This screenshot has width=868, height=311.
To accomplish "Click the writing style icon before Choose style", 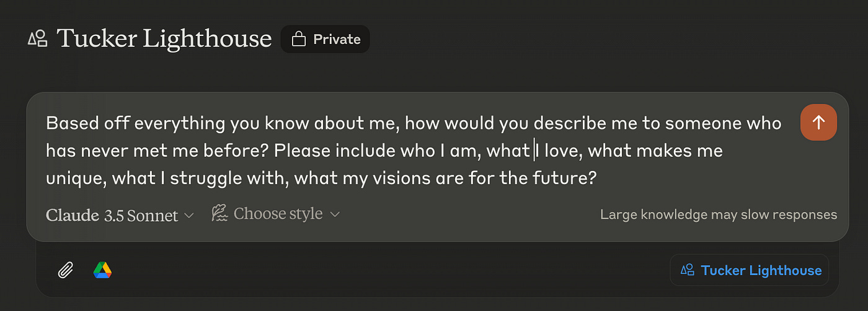I will tap(219, 214).
